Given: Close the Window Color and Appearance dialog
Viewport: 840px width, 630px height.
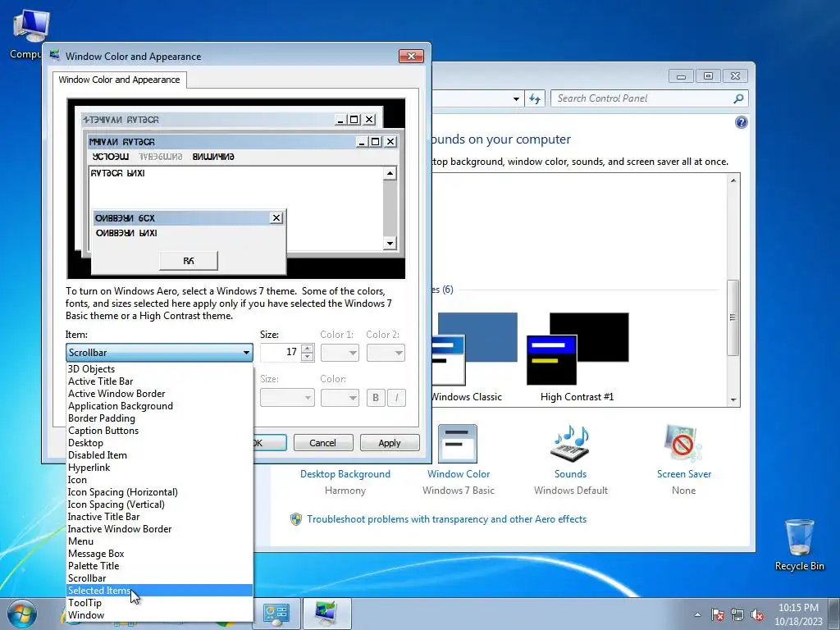Looking at the screenshot, I should pos(412,57).
